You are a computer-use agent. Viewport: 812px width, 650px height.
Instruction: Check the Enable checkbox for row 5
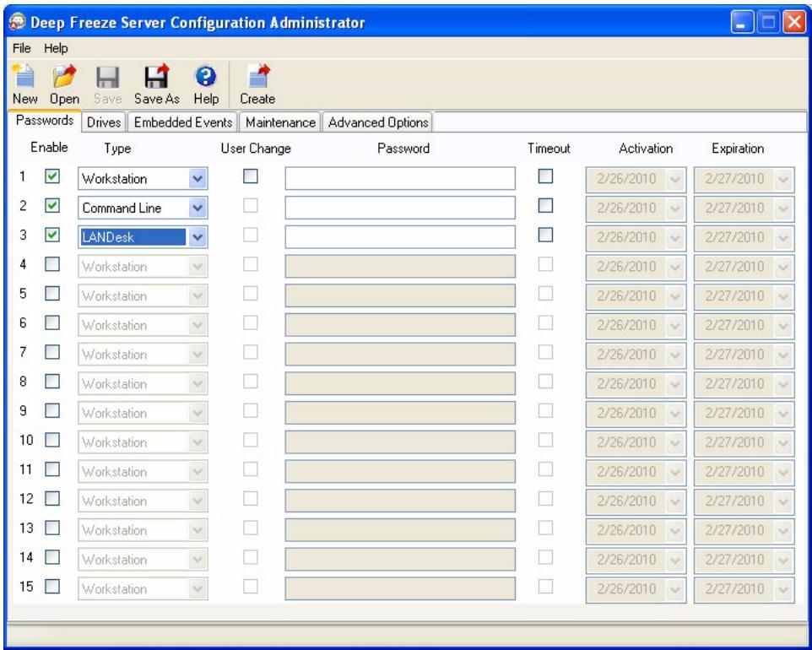tap(52, 294)
